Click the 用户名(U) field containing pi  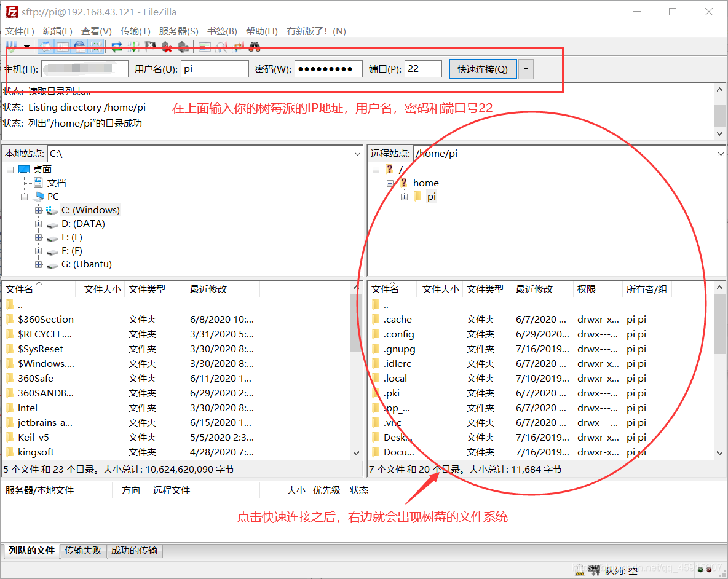coord(215,69)
